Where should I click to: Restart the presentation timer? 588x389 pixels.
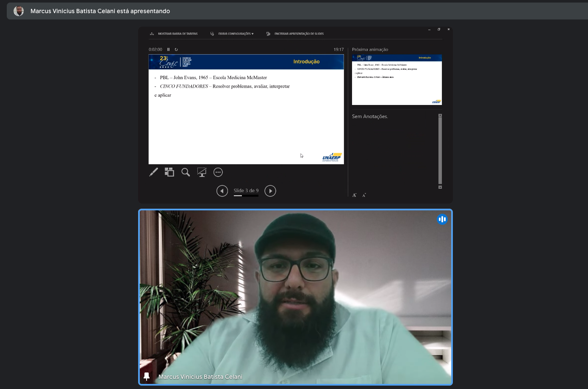(176, 50)
